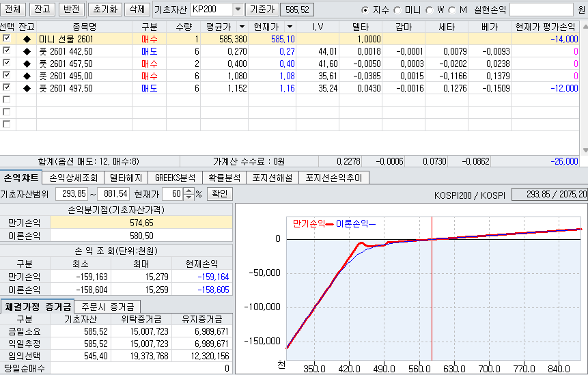
Task: Click diamond 잔고 icon for 미니 선물 2601
Action: tap(27, 39)
